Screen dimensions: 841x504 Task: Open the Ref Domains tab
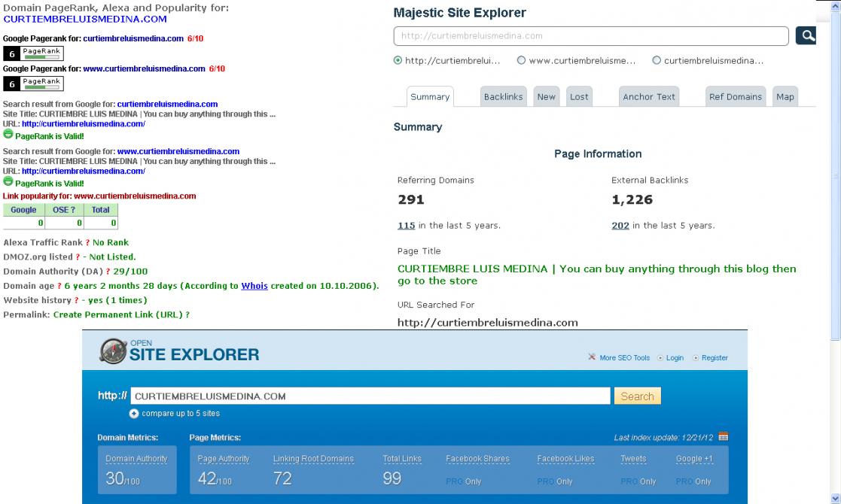click(x=736, y=97)
